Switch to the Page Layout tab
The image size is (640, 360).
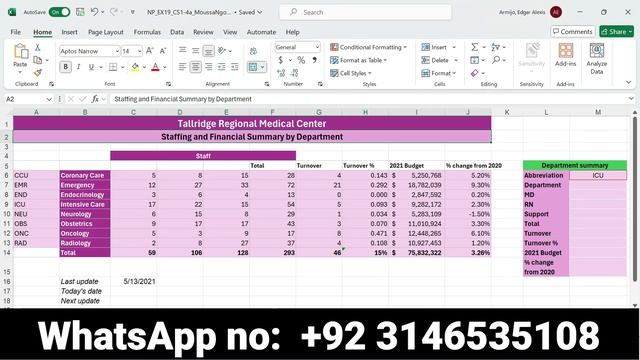coord(106,32)
